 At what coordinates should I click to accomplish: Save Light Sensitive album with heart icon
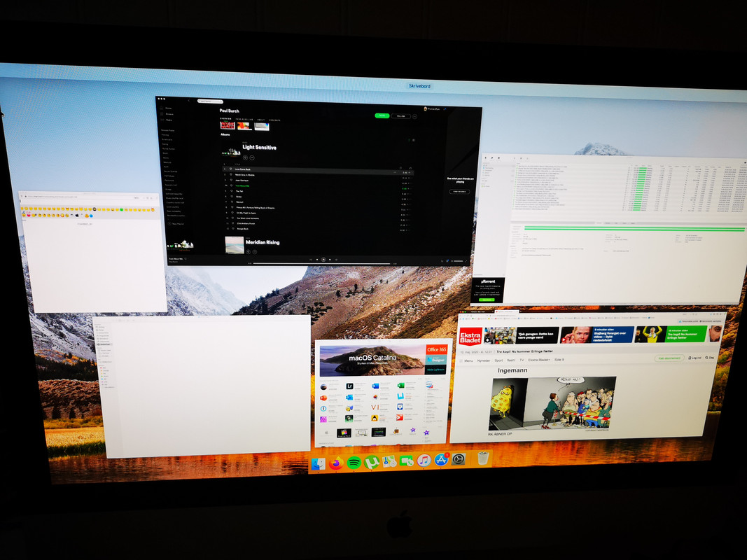[x=246, y=157]
